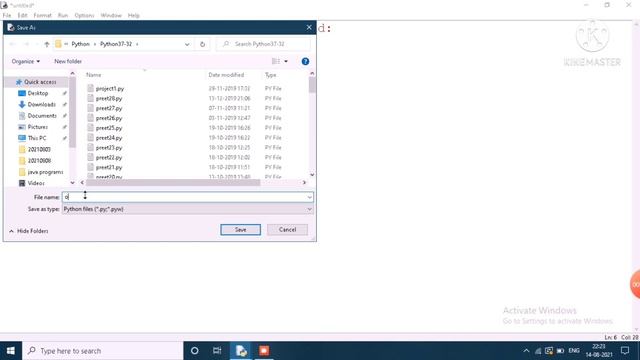
Task: Open the File menu in IDLE
Action: [7, 16]
